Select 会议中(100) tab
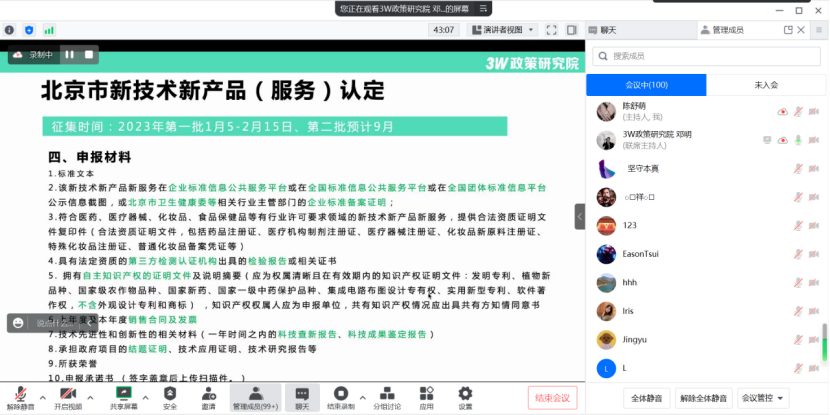 (646, 85)
